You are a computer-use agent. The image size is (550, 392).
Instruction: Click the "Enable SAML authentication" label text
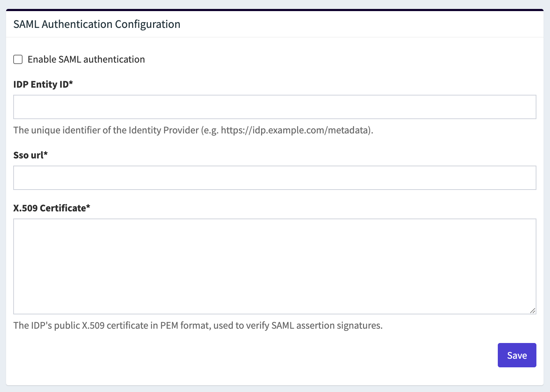[x=86, y=59]
